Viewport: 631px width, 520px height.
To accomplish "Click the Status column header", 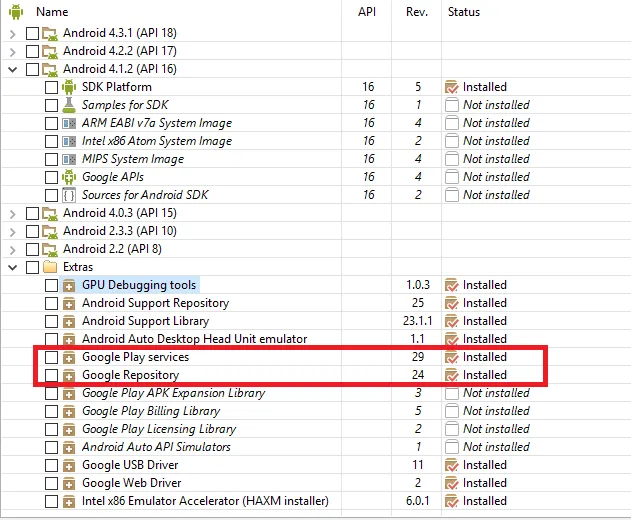I will tap(464, 12).
